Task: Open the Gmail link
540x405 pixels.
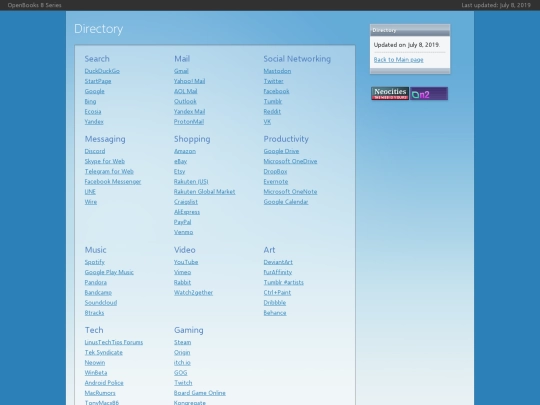Action: coord(181,71)
